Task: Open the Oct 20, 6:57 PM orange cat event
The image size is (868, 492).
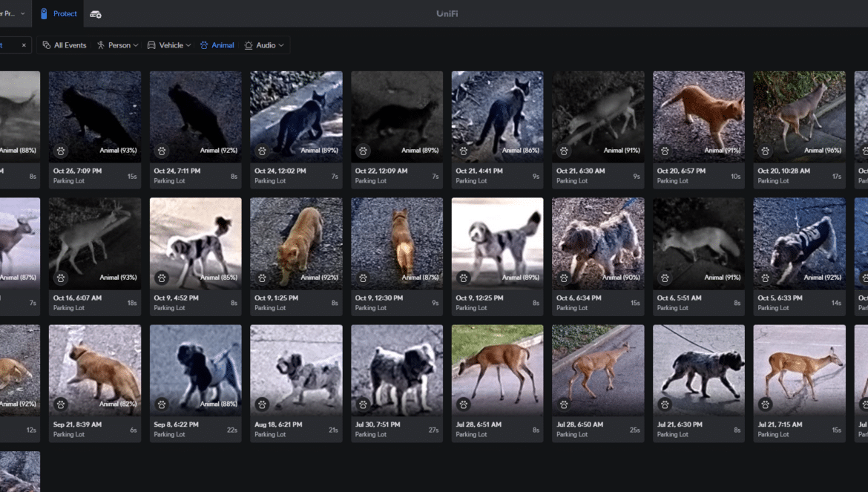Action: click(699, 117)
